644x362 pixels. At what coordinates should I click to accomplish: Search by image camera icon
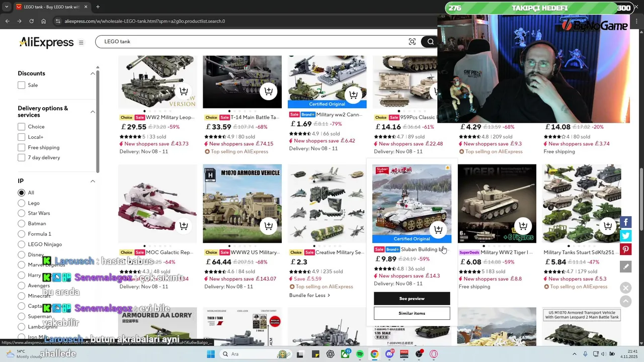pyautogui.click(x=412, y=42)
